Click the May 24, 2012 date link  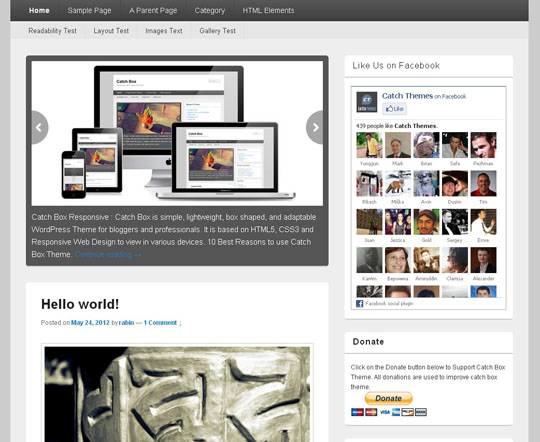point(90,323)
